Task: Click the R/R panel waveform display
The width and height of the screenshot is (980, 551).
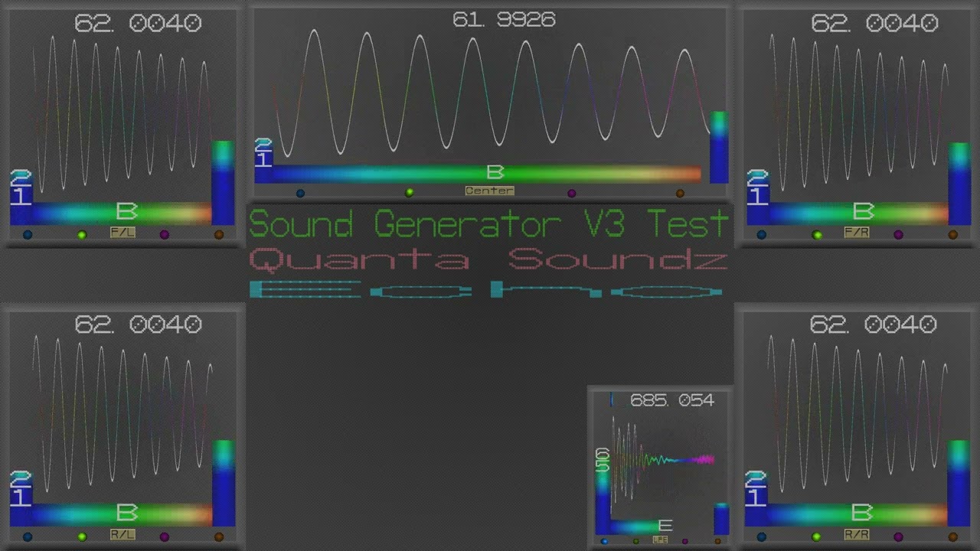Action: (x=857, y=413)
